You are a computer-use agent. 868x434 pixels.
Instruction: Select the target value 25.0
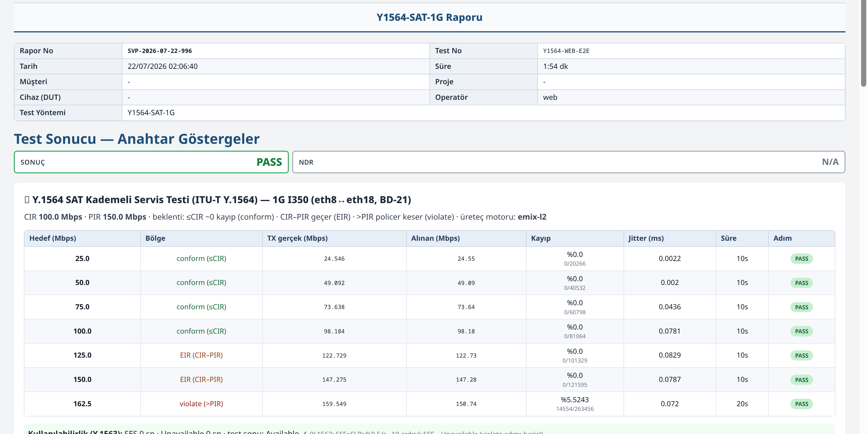click(x=82, y=259)
